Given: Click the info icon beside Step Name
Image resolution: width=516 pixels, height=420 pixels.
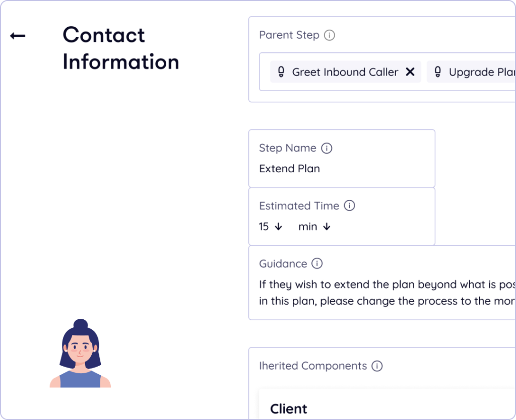Looking at the screenshot, I should [327, 148].
